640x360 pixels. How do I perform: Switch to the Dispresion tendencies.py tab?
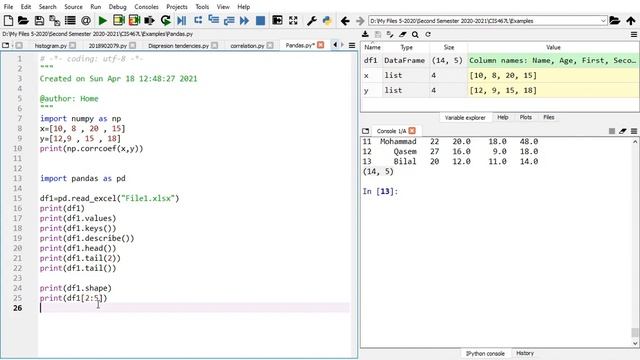click(x=178, y=46)
